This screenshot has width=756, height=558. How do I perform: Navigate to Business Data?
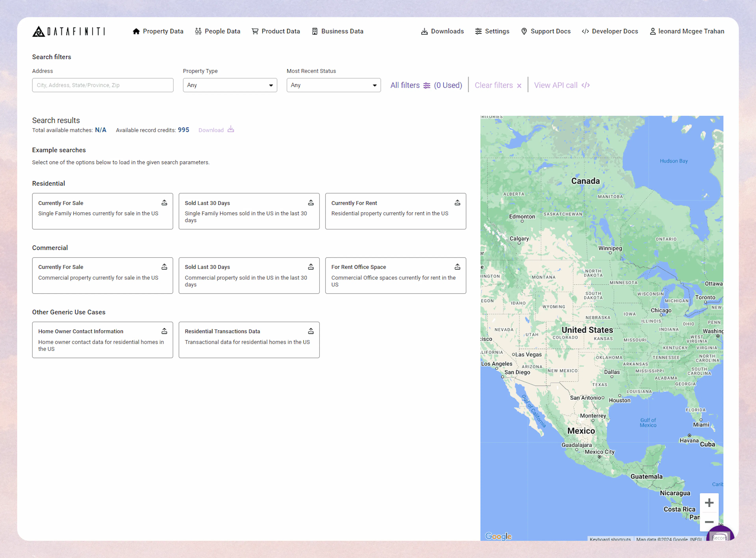click(337, 31)
